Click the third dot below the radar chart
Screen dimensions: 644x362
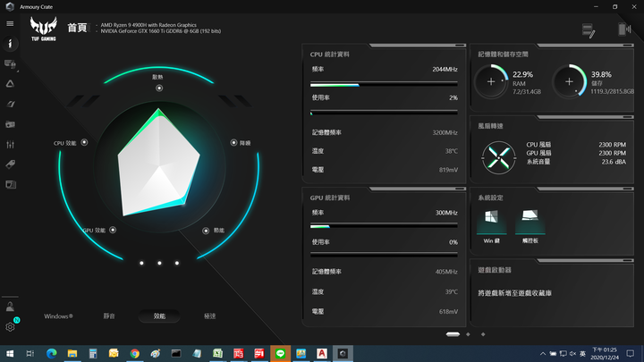[x=177, y=263]
